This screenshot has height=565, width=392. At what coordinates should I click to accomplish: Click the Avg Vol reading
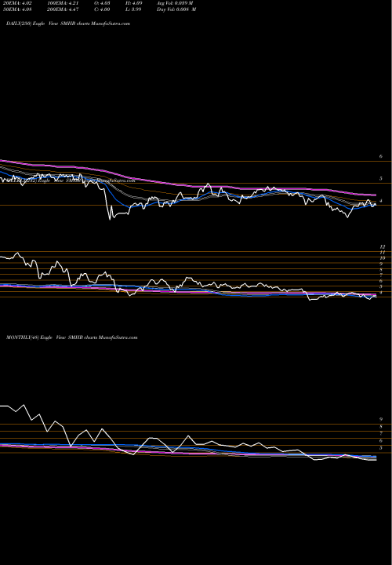tap(175, 3)
